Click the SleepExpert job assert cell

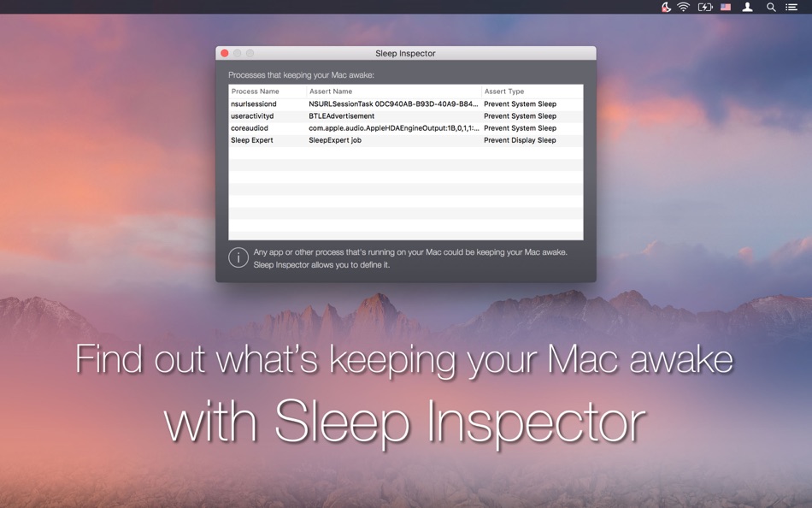335,140
